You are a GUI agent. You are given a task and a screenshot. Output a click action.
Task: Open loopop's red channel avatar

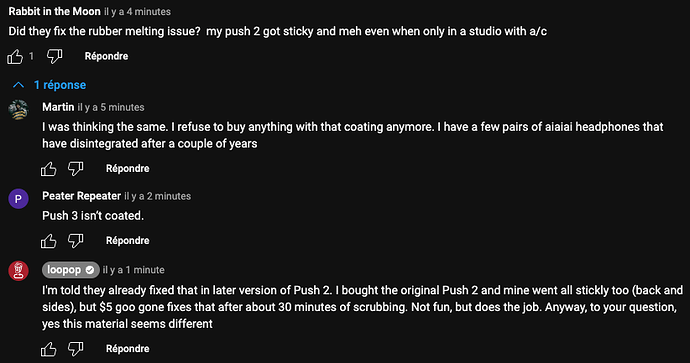(18, 271)
